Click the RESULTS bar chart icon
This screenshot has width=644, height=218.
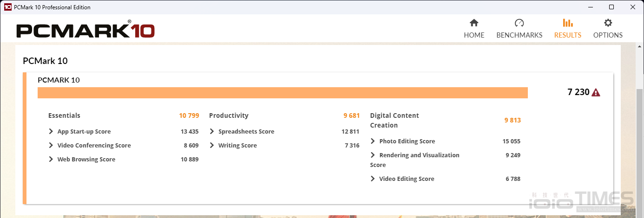click(567, 23)
